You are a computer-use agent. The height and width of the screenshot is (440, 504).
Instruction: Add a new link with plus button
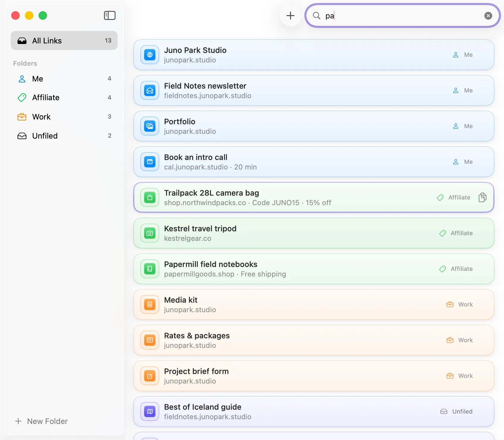[290, 15]
